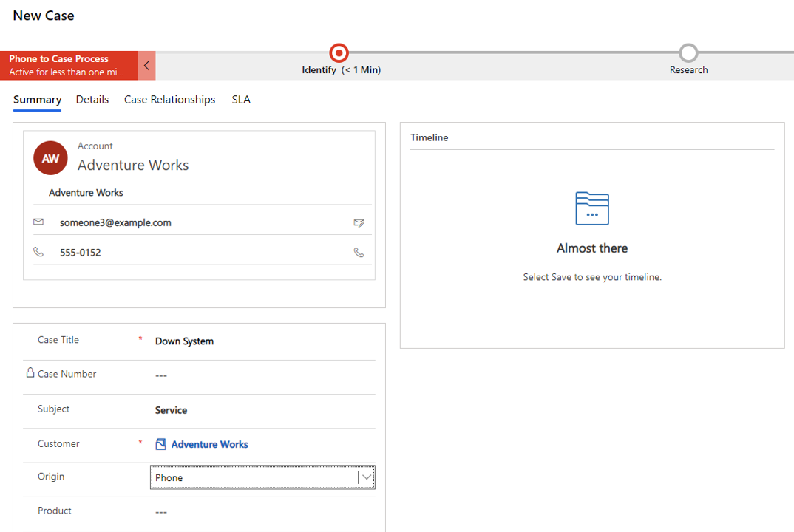Switch to the Details tab
Viewport: 794px width, 532px height.
click(x=92, y=100)
